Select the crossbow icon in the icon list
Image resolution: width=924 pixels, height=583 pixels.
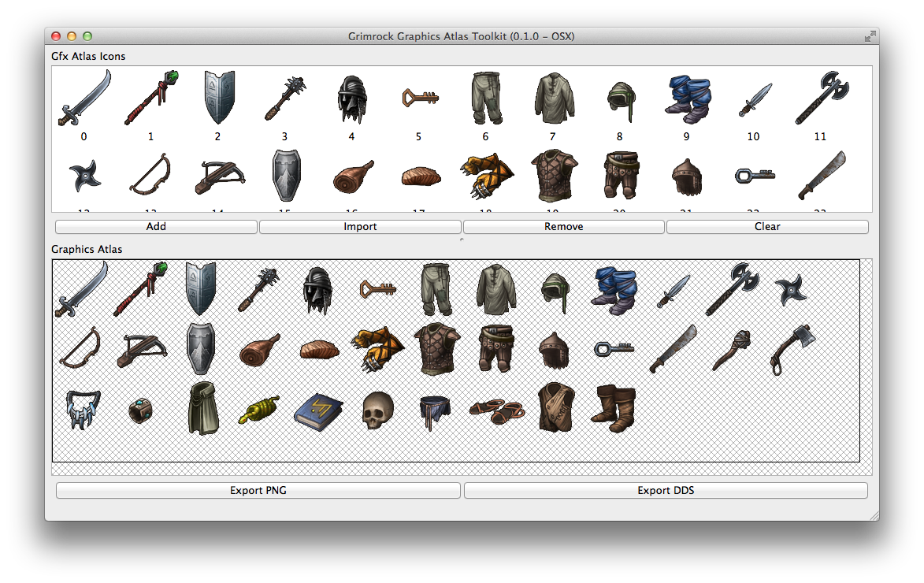pyautogui.click(x=219, y=176)
